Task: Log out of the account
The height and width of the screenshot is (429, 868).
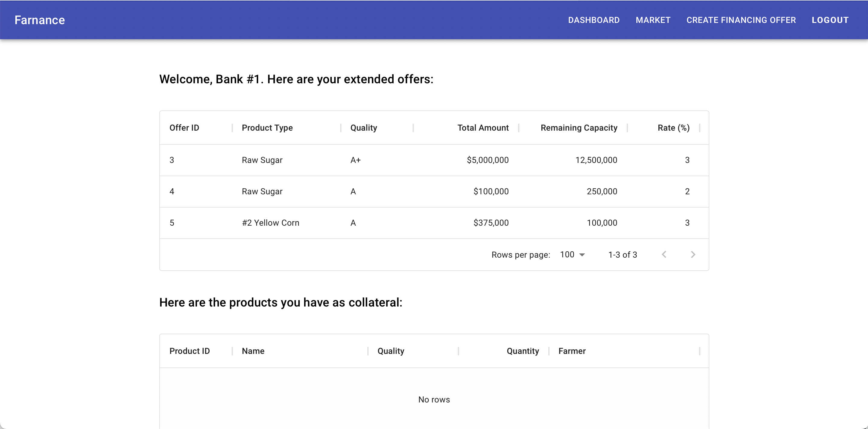Action: click(x=830, y=20)
